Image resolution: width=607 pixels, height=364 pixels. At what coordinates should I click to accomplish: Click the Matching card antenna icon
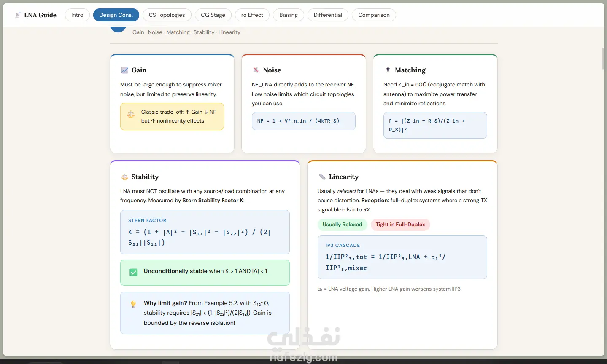(388, 70)
